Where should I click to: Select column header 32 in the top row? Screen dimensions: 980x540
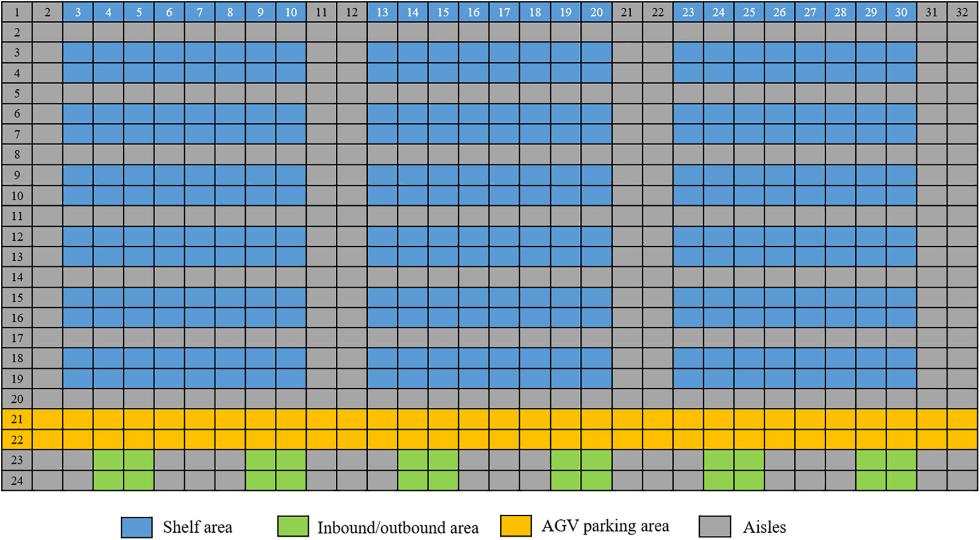click(962, 12)
